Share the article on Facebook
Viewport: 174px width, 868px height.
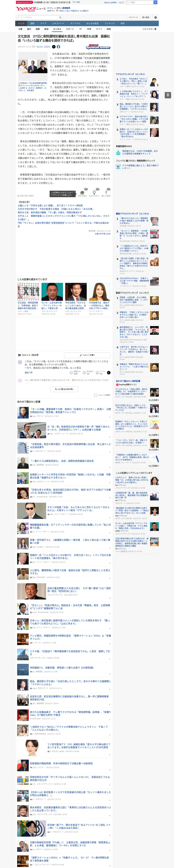tap(58, 47)
